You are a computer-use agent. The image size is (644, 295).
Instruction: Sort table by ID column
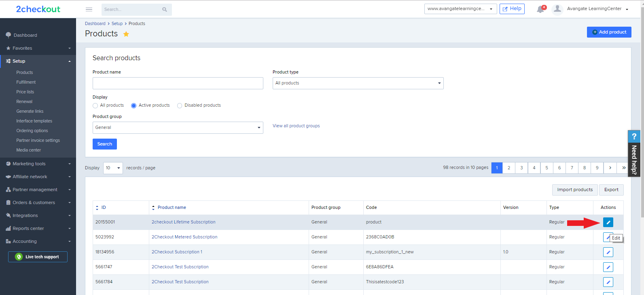[x=101, y=208]
